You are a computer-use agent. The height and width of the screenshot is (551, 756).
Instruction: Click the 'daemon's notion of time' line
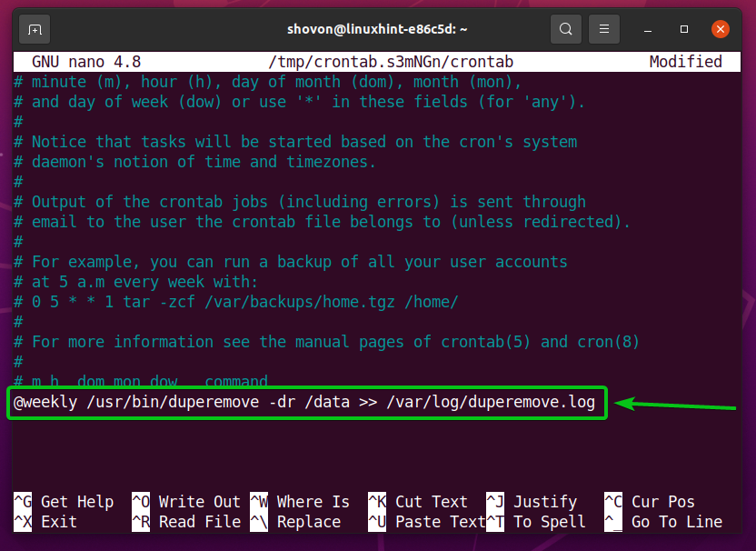point(194,162)
